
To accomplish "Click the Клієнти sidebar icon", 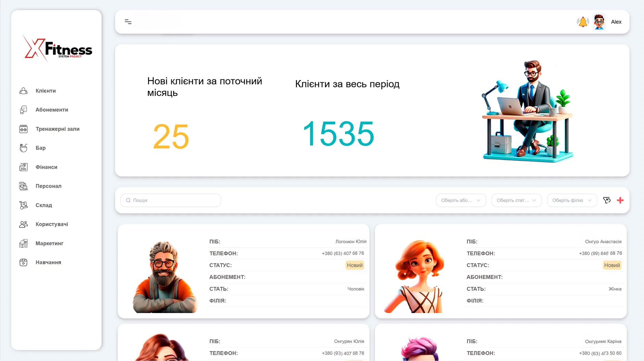I will 23,91.
